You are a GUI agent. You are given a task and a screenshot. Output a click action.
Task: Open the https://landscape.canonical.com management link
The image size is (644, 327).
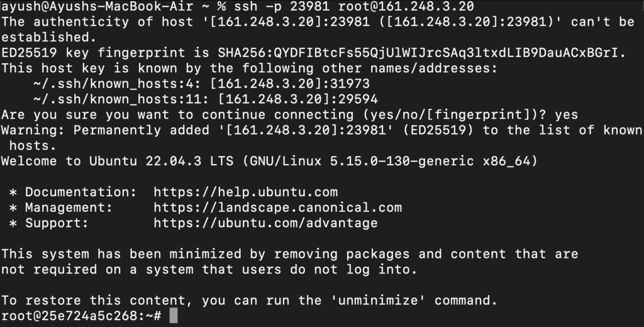(277, 208)
